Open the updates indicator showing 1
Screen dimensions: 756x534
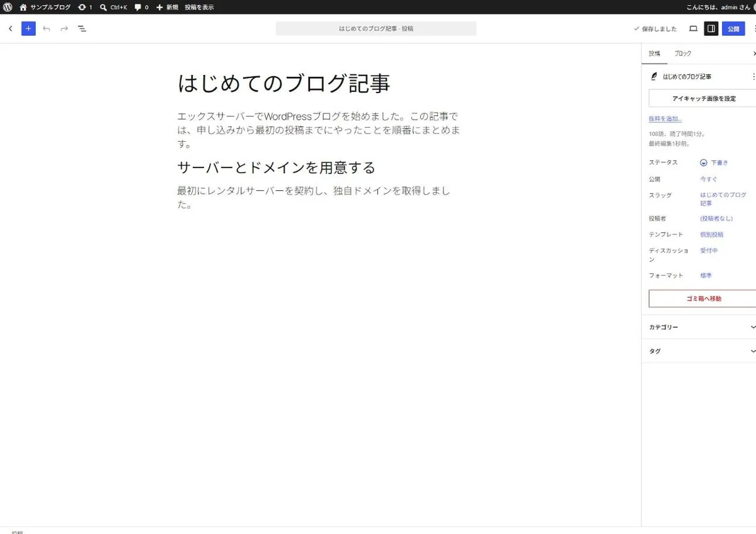(85, 7)
